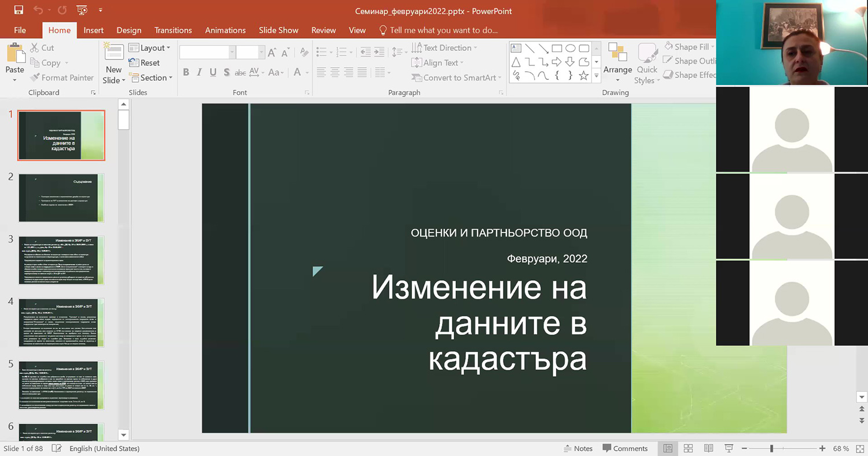Start Slide Show from status bar icon
Screen dimensions: 868x456
(729, 448)
